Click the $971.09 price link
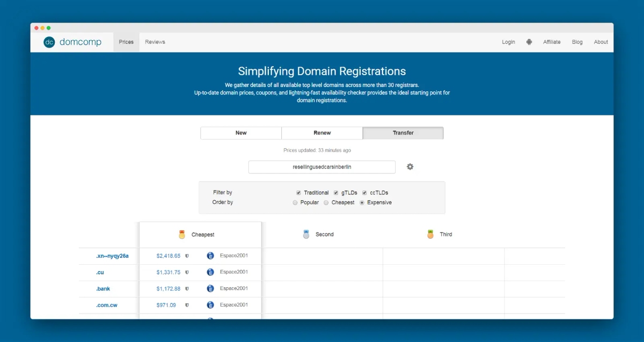Viewport: 644px width, 342px height. (x=166, y=305)
